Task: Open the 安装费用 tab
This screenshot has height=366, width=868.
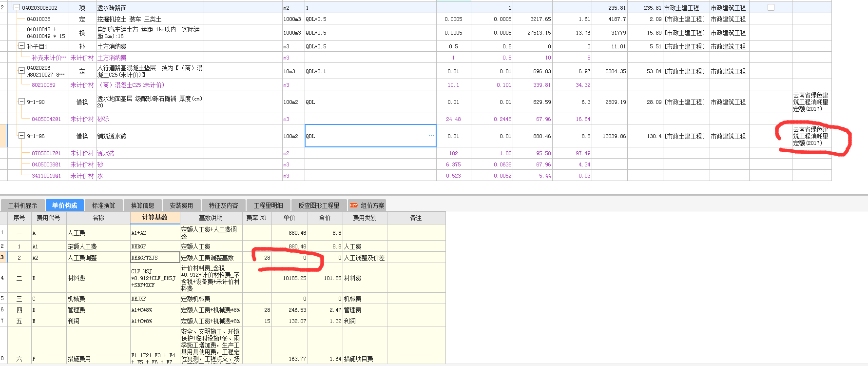Action: tap(181, 205)
